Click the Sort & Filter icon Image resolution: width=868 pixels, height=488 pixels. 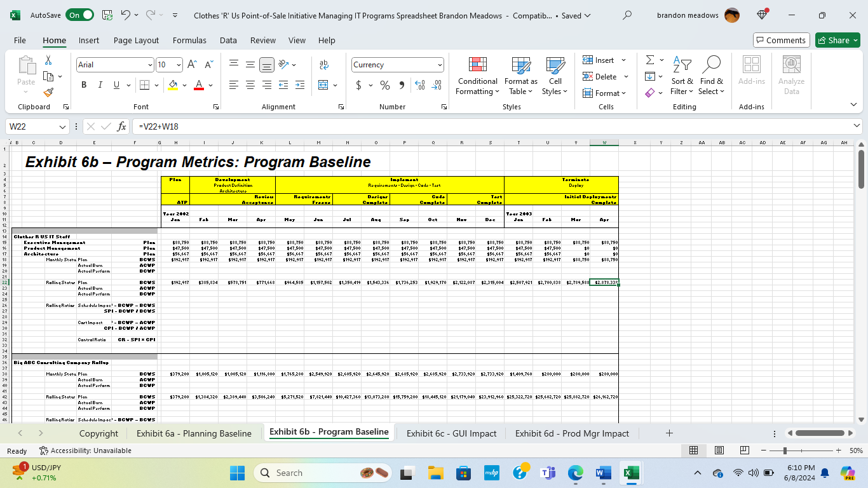pos(682,76)
